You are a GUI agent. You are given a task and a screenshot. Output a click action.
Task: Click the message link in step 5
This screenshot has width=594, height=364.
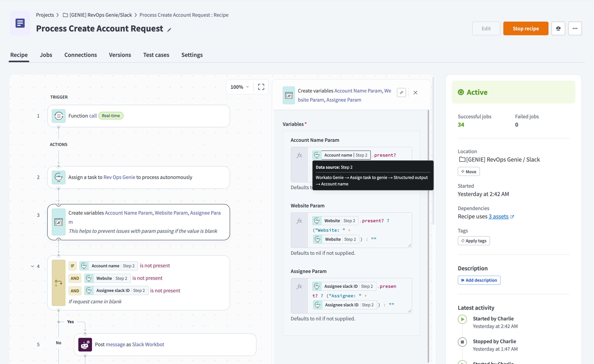pyautogui.click(x=115, y=344)
